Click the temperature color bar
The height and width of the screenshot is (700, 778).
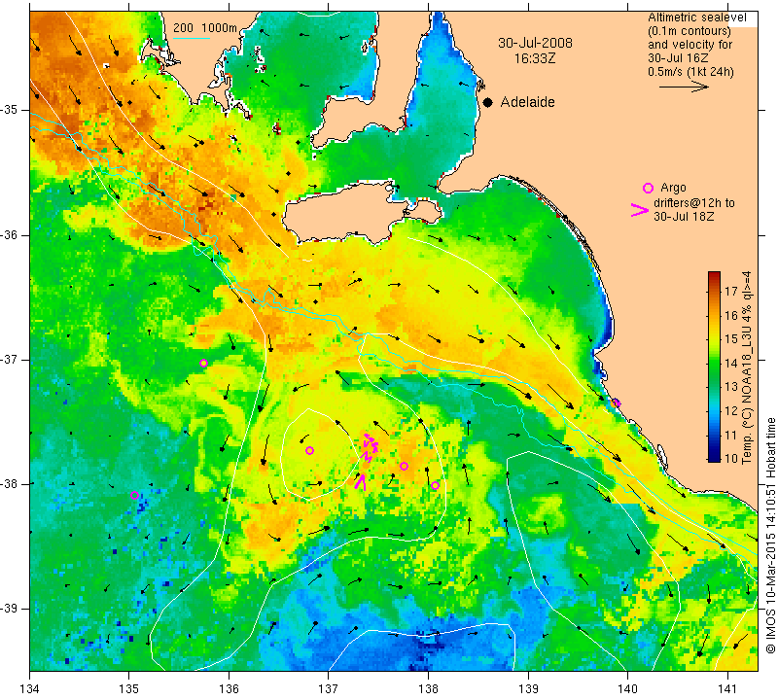pyautogui.click(x=714, y=367)
